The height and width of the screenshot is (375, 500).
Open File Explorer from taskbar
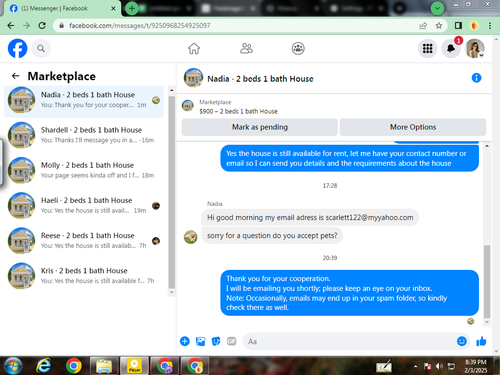click(x=104, y=366)
